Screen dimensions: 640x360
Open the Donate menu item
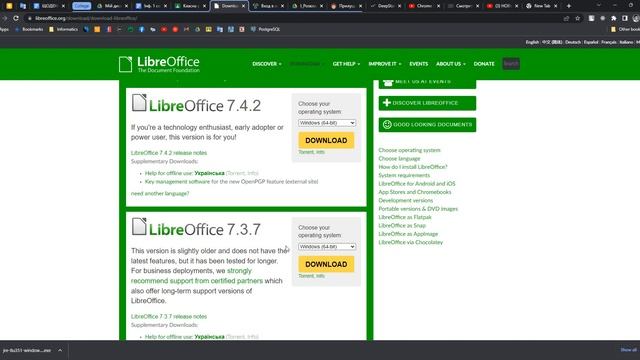[x=484, y=64]
